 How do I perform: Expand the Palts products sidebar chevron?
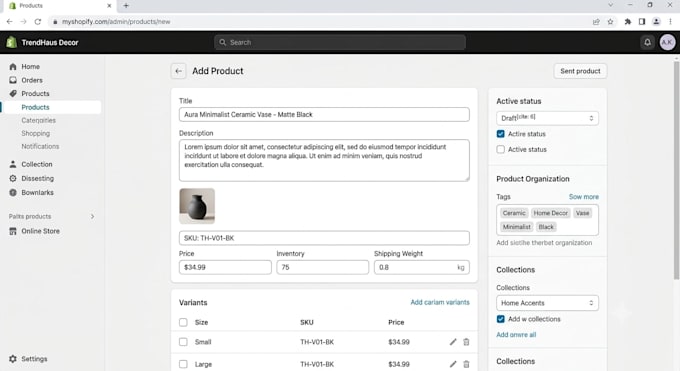tap(92, 216)
